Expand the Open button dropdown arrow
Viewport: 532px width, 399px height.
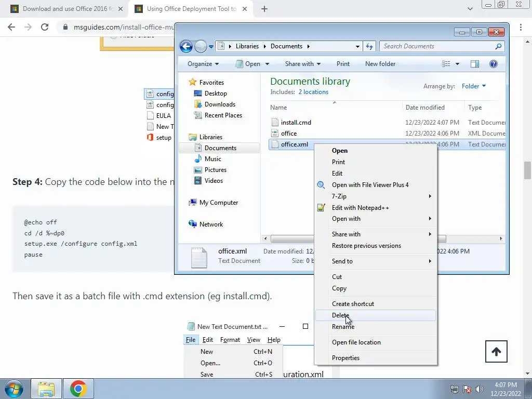(267, 64)
